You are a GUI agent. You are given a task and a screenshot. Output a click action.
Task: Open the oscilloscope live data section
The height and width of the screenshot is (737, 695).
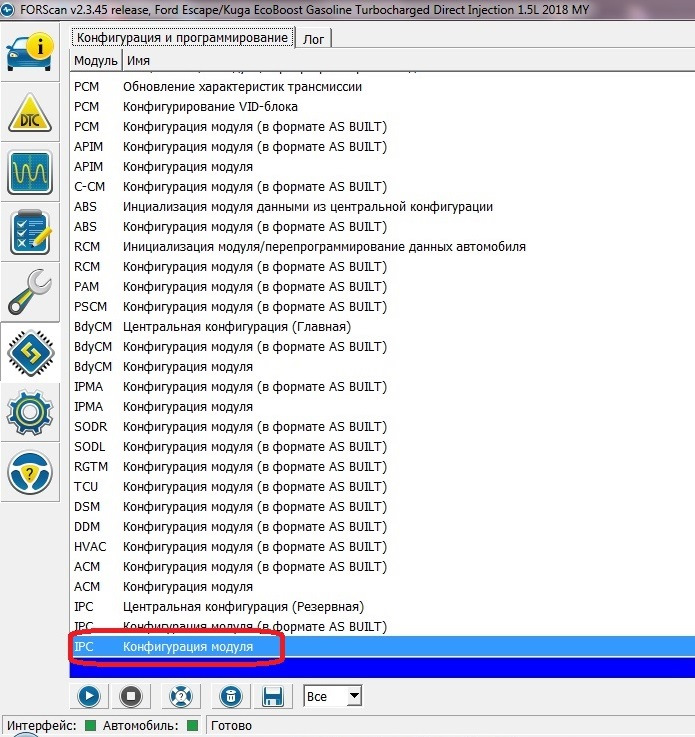point(30,172)
